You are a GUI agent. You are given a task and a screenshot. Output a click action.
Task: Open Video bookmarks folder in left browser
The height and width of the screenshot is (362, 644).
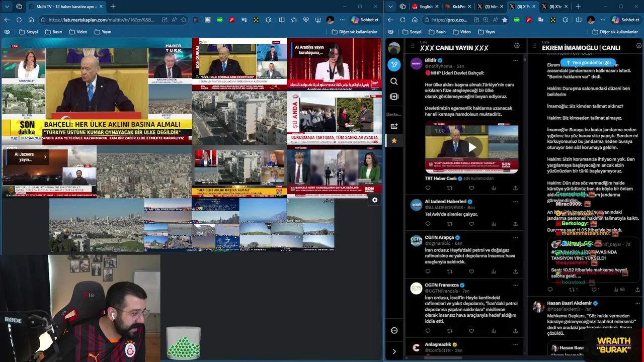[x=77, y=32]
